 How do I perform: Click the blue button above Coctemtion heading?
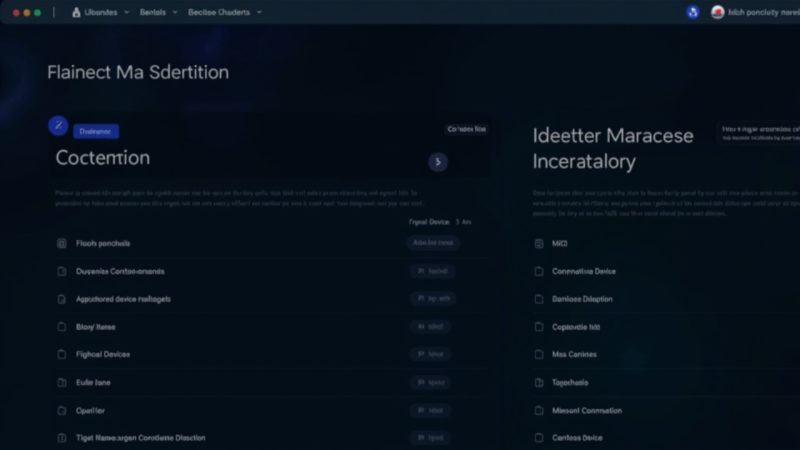point(96,131)
